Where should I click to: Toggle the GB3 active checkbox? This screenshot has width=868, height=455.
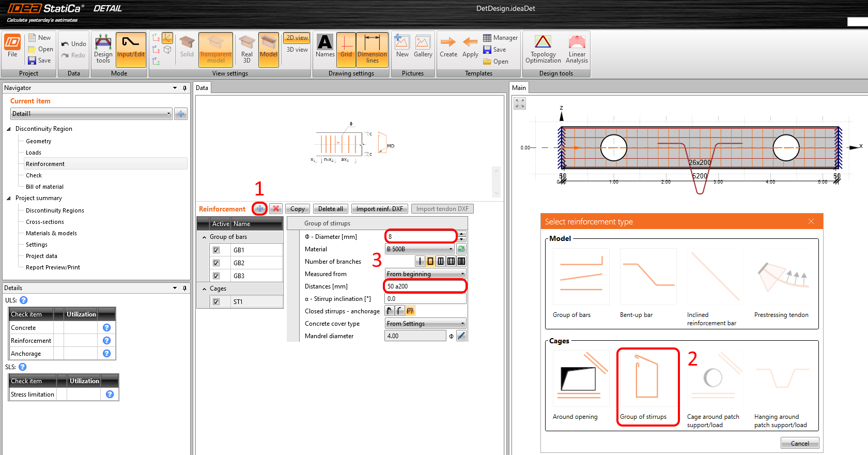(x=216, y=276)
